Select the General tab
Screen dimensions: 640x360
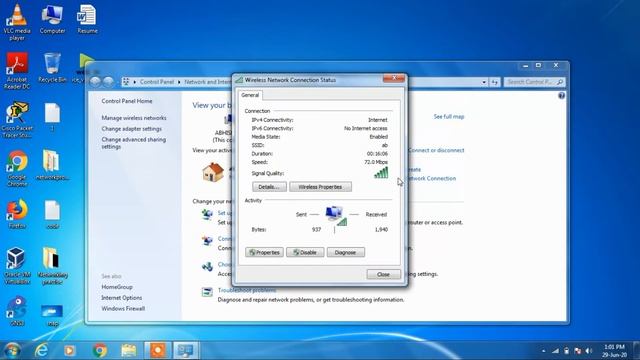click(x=250, y=95)
